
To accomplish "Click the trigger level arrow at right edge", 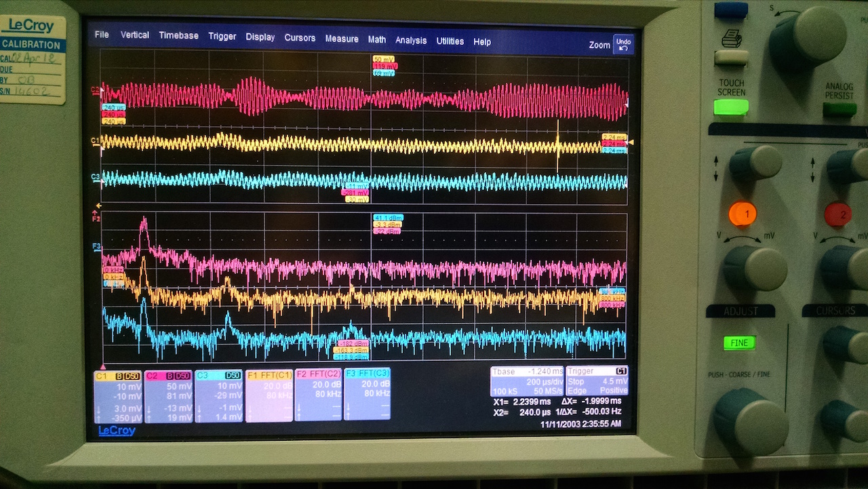I will (631, 142).
